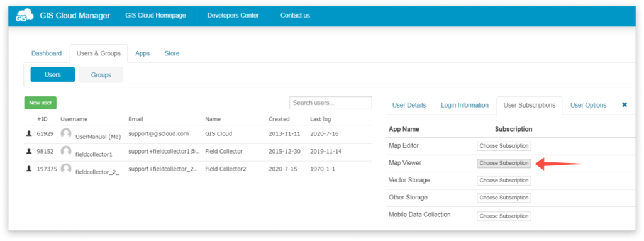644x241 pixels.
Task: Click the avatar of fieldcollector_2_
Action: 66,169
